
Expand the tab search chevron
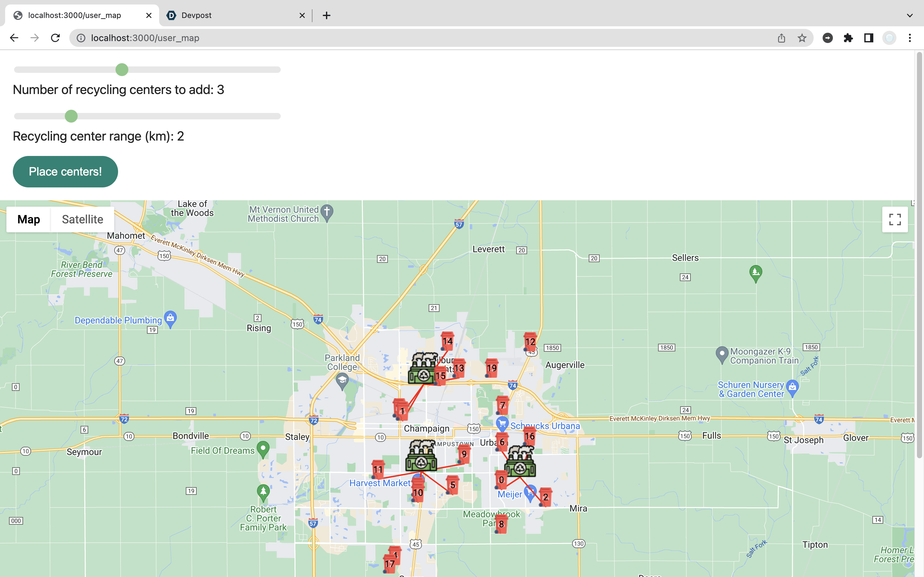910,15
